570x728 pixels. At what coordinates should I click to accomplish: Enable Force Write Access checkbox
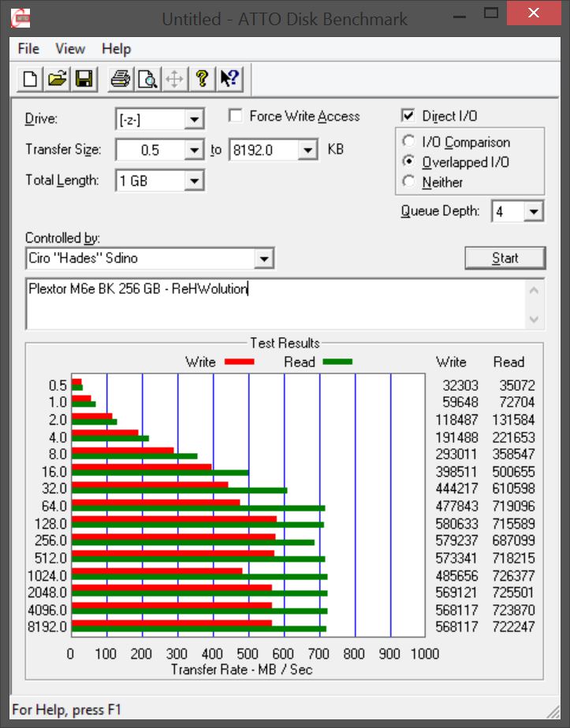coord(236,116)
